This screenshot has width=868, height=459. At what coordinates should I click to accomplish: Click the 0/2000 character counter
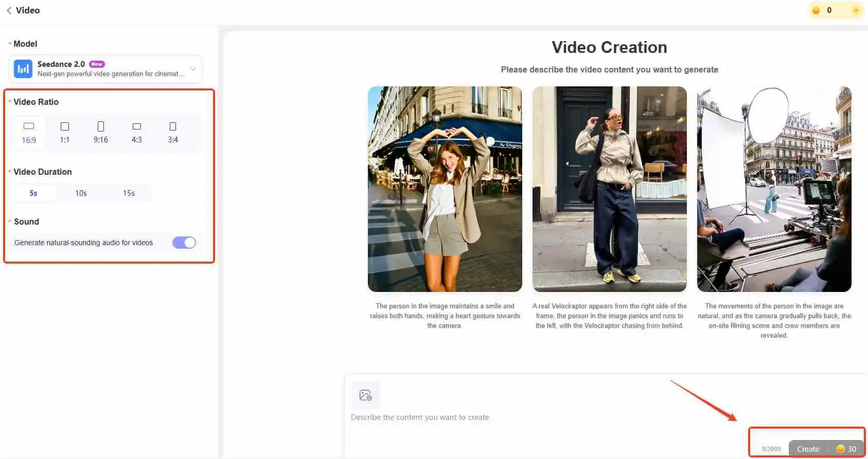click(771, 449)
